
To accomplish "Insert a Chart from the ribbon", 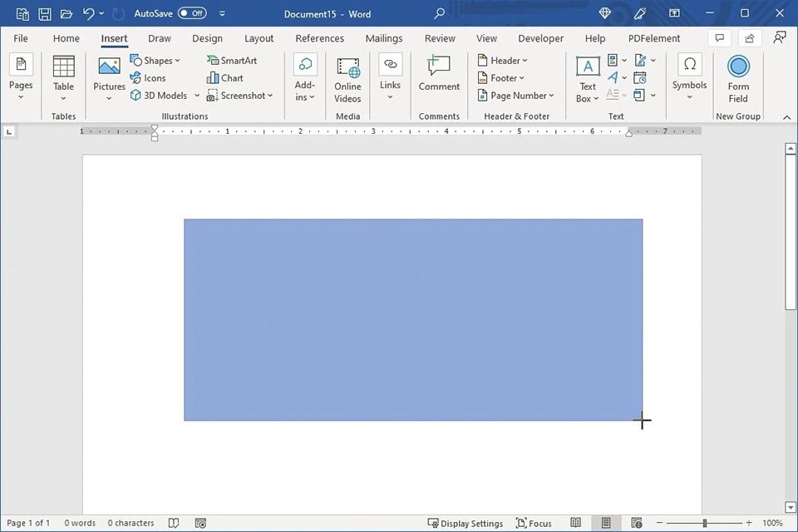I will point(225,78).
